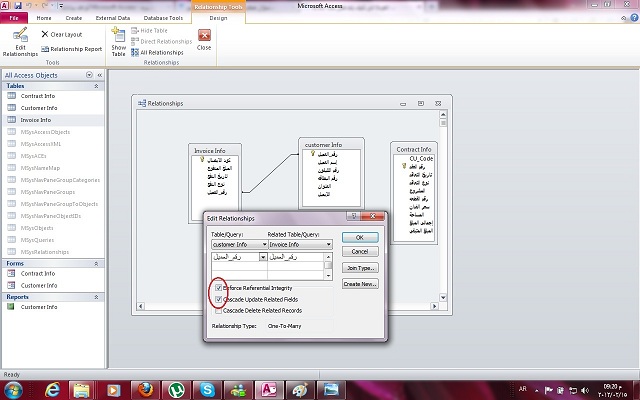Open Firefox from the taskbar
Viewport: 640px width, 400px height.
[145, 390]
